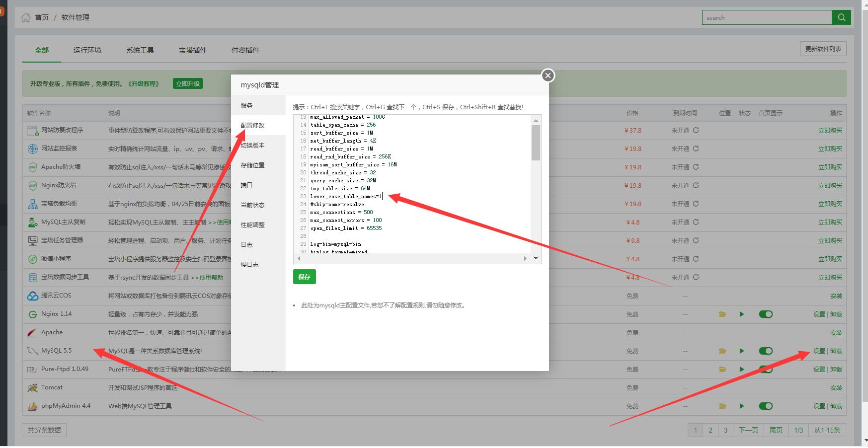The image size is (868, 448).
Task: Open the Nginx 1.14 folder location icon
Action: (722, 314)
